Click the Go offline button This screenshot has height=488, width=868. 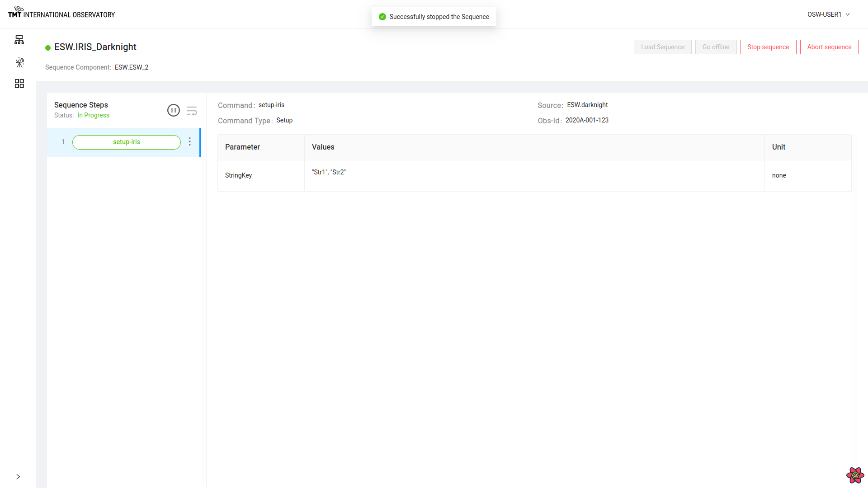click(x=716, y=47)
